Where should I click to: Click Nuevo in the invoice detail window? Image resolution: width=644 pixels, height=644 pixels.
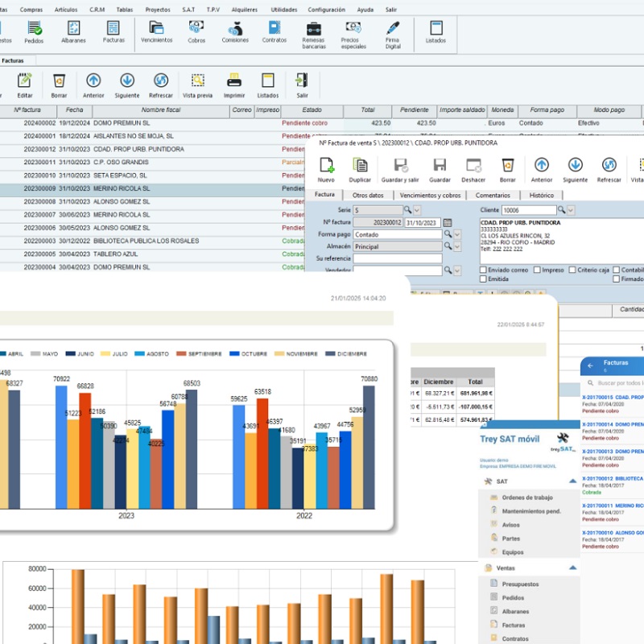(326, 170)
